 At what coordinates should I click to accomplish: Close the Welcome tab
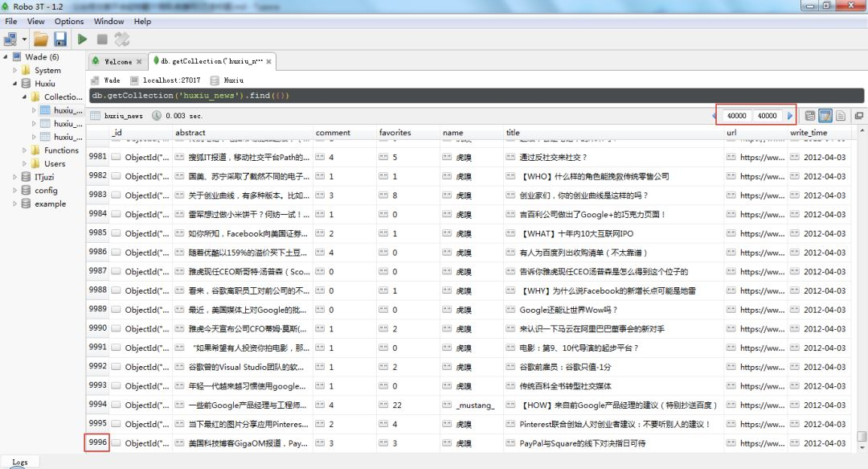139,61
